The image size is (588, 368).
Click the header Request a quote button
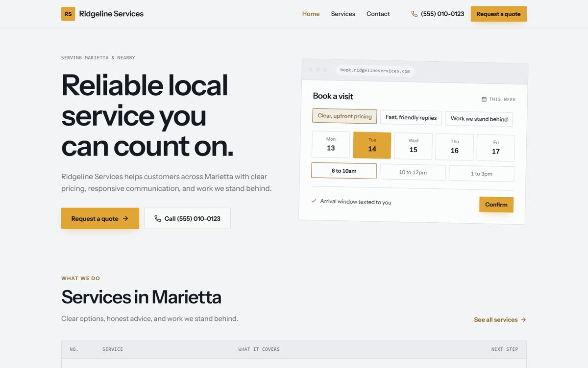(x=499, y=14)
